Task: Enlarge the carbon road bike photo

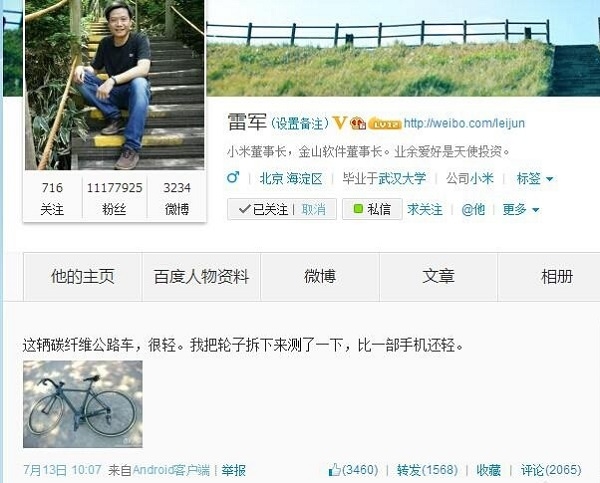Action: pos(83,404)
